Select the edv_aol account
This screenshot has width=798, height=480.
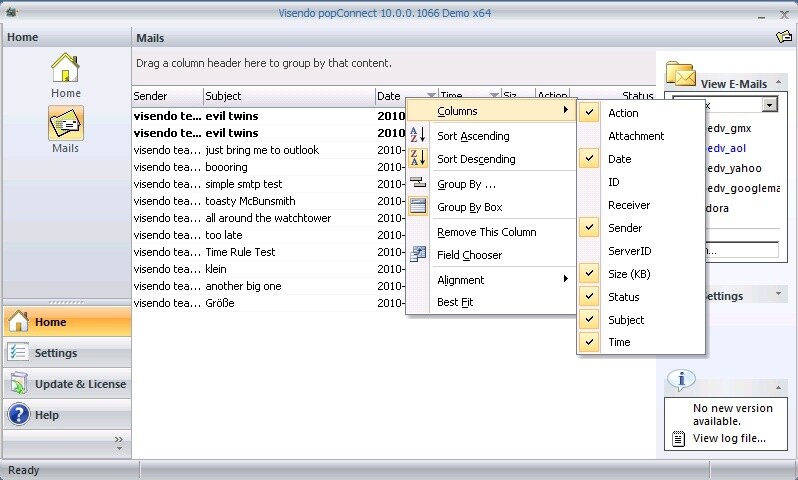pyautogui.click(x=726, y=148)
